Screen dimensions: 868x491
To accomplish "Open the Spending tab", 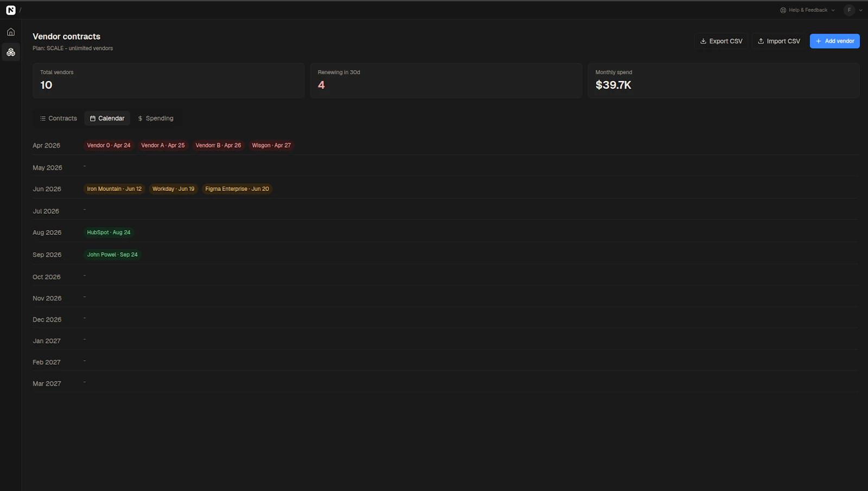I will click(156, 118).
